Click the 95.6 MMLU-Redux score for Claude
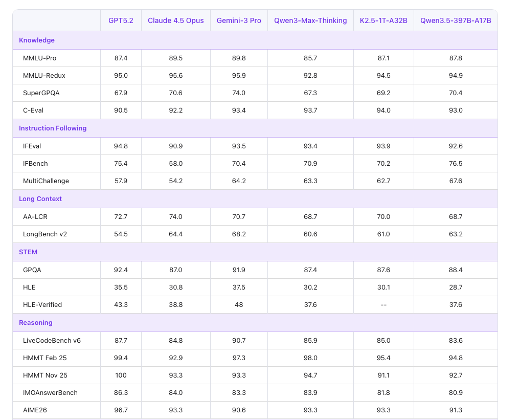 tap(176, 76)
